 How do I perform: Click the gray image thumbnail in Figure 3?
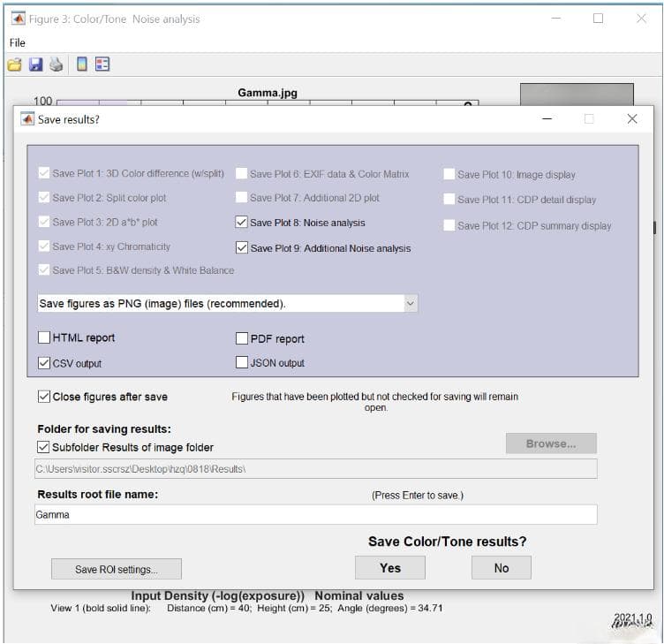(x=577, y=94)
